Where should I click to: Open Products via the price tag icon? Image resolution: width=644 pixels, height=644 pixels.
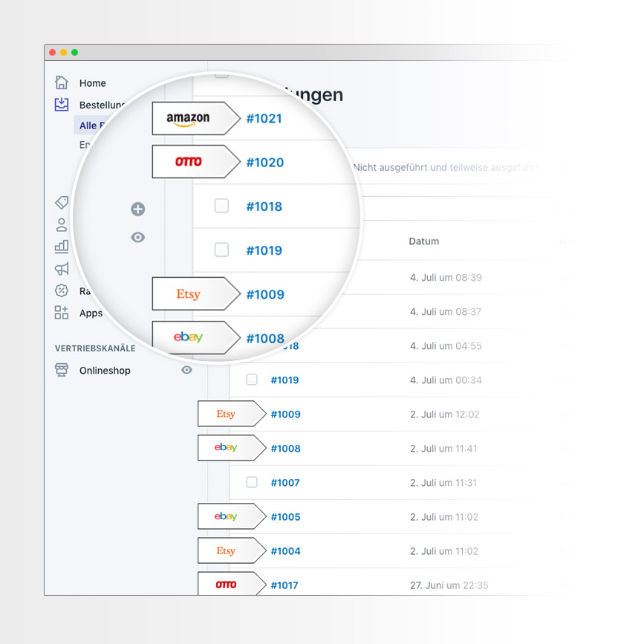pos(62,202)
